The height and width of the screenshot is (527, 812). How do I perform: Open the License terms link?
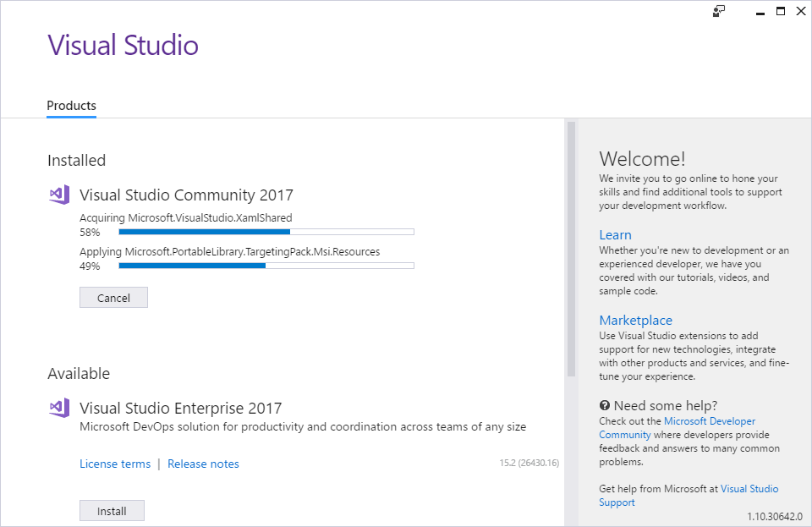click(x=115, y=464)
